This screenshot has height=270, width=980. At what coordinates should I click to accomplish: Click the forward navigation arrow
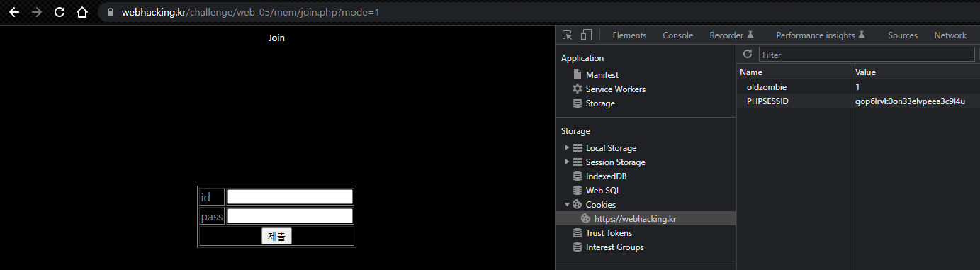click(37, 12)
